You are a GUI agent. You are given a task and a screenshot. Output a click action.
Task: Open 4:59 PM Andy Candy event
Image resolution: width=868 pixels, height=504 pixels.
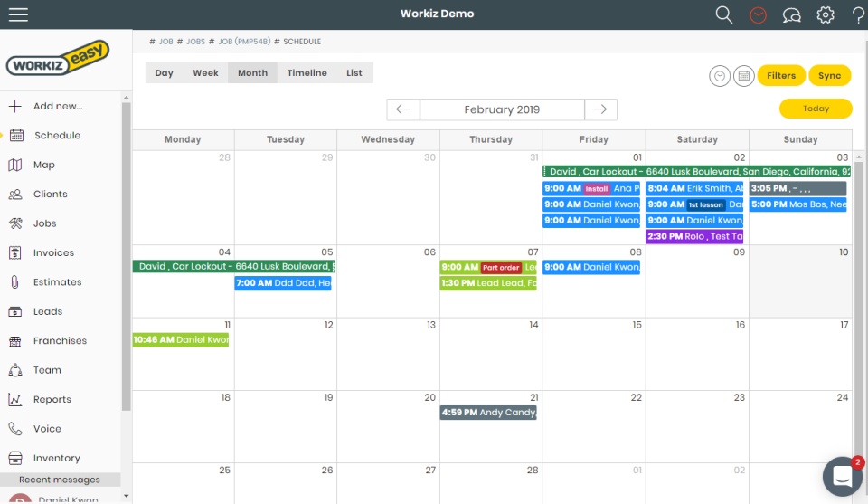[488, 412]
